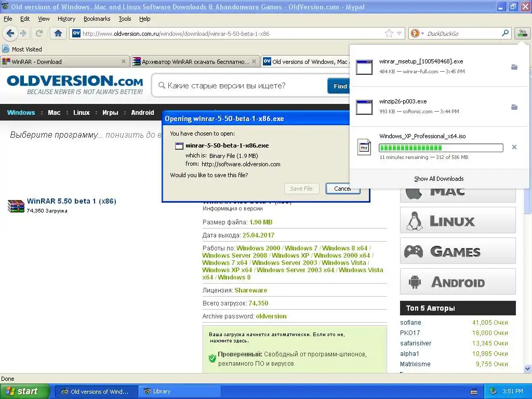Image resolution: width=532 pixels, height=399 pixels.
Task: Go back with the browser Back arrow
Action: 10,33
